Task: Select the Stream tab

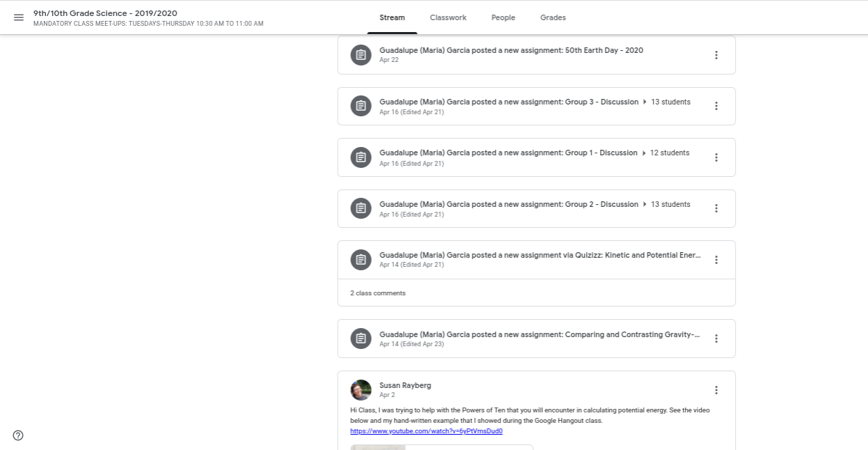Action: (392, 17)
